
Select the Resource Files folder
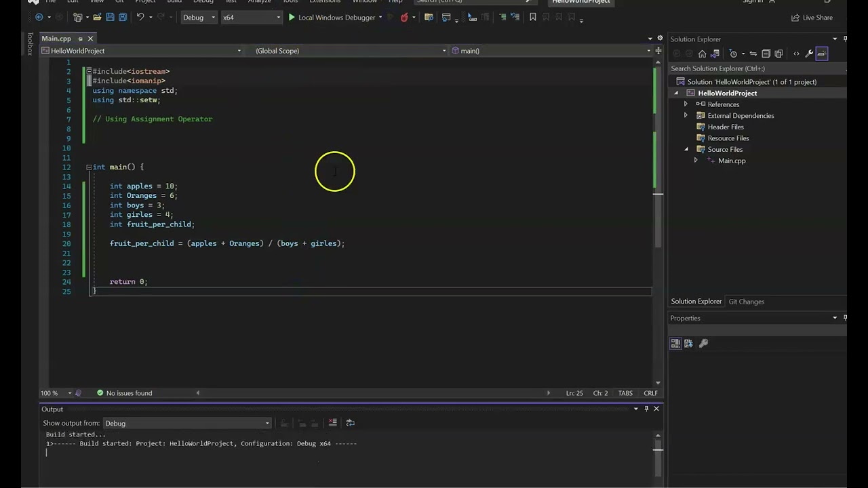pos(728,138)
